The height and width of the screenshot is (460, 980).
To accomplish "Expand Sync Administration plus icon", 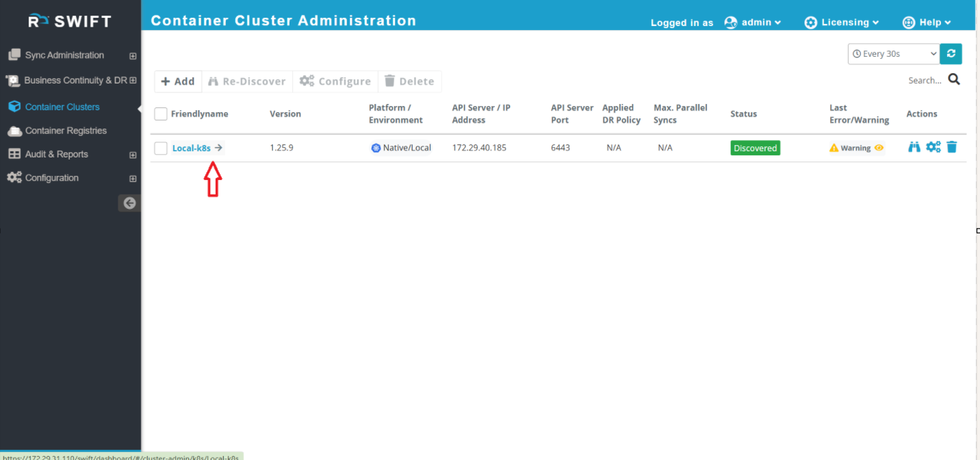I will [x=133, y=55].
